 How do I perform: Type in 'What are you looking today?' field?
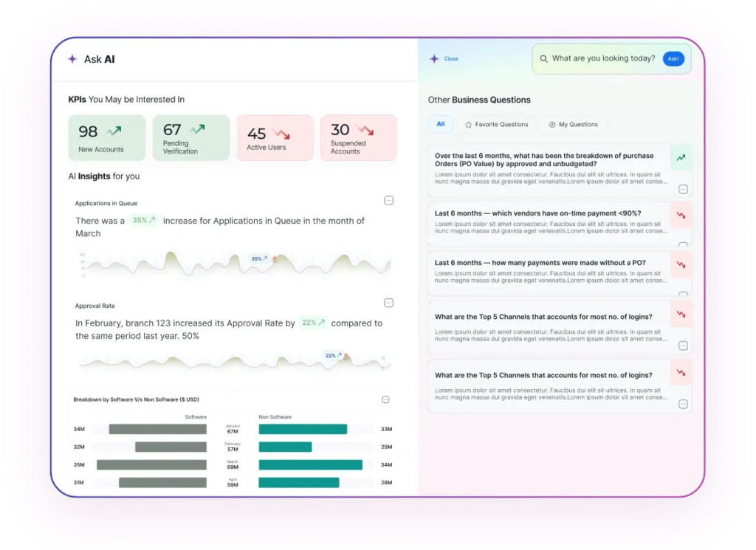click(603, 59)
